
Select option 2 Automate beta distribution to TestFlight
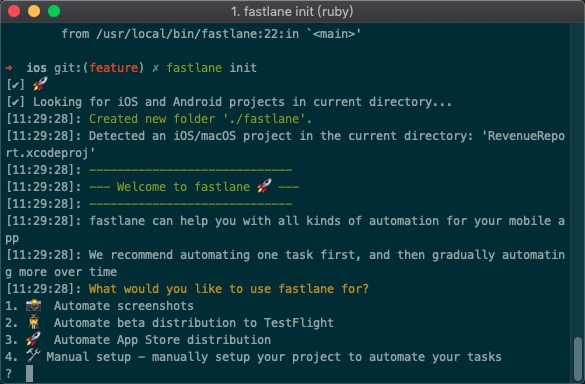point(169,322)
